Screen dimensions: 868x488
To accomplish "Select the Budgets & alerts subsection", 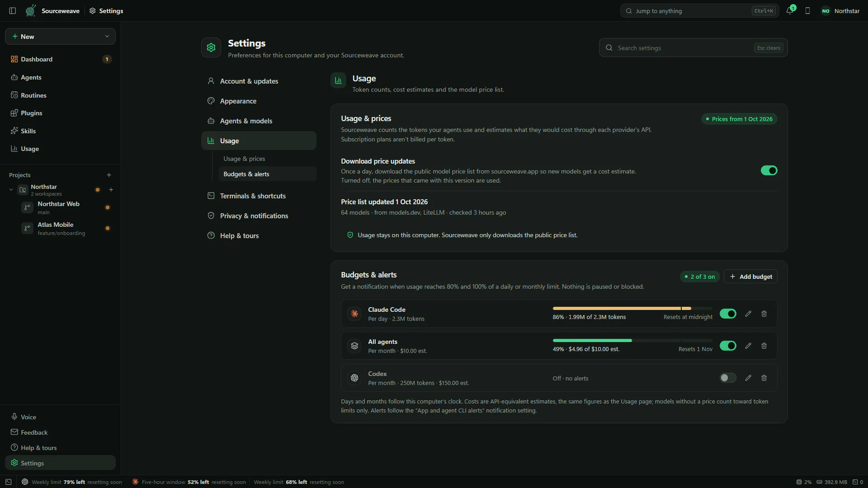I will (267, 174).
